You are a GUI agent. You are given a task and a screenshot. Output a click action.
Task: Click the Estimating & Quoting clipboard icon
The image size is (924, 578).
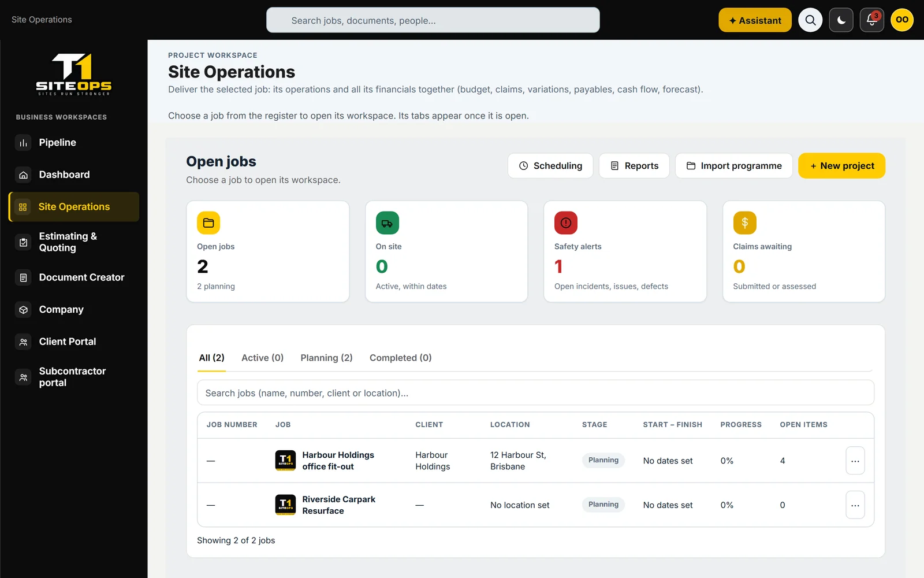[x=23, y=242]
